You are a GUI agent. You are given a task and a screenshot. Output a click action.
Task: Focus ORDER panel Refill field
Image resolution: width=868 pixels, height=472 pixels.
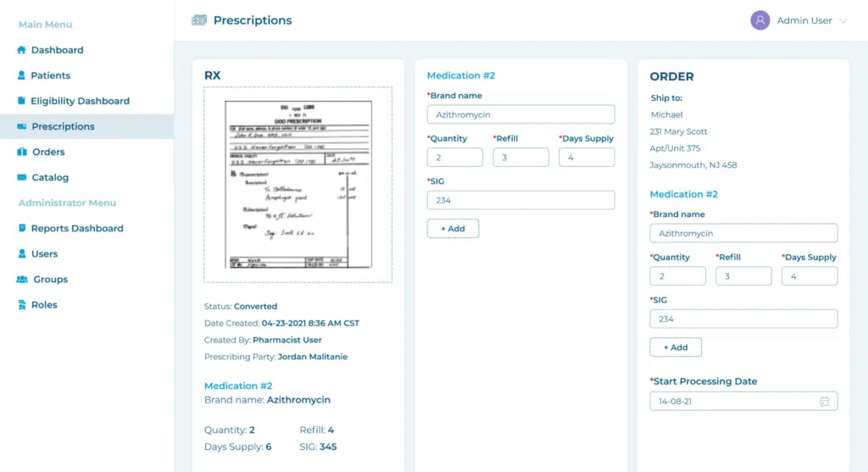pyautogui.click(x=743, y=275)
